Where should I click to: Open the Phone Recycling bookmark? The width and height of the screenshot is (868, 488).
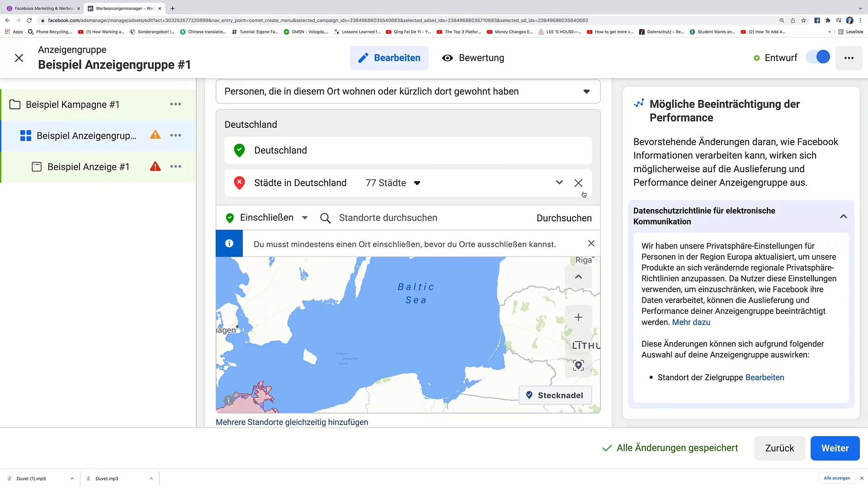[50, 32]
